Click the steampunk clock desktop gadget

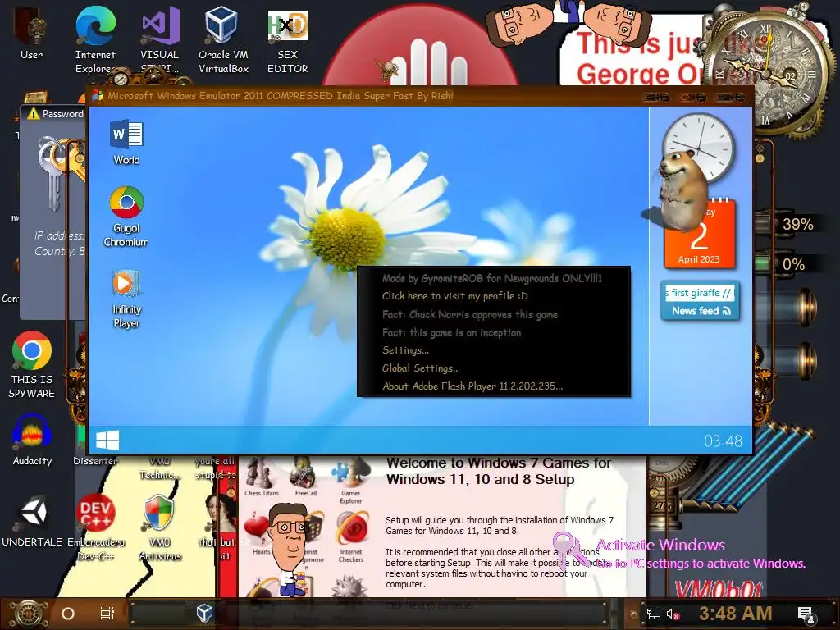pos(768,72)
